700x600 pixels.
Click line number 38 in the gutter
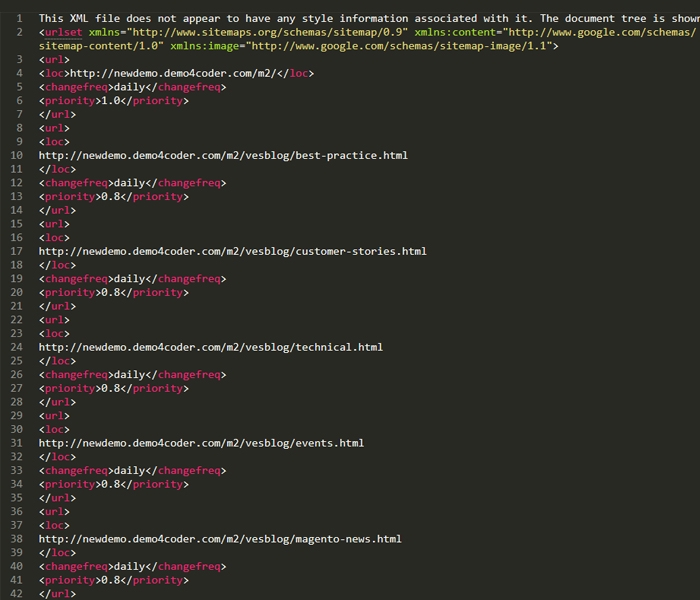tap(16, 539)
